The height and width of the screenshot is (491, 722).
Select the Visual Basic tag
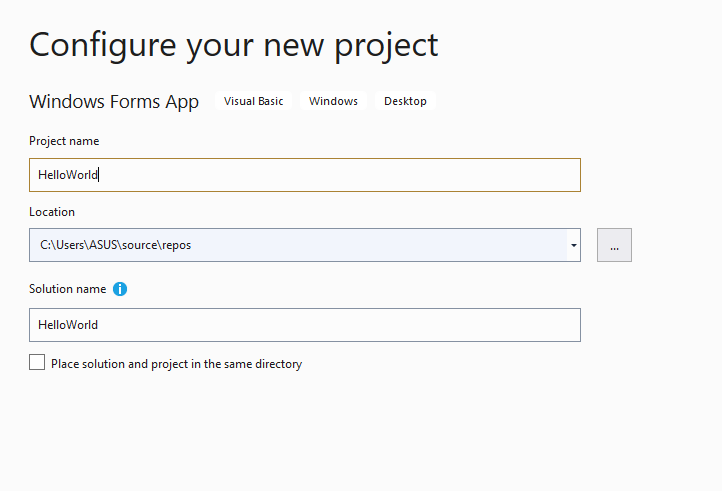[253, 101]
